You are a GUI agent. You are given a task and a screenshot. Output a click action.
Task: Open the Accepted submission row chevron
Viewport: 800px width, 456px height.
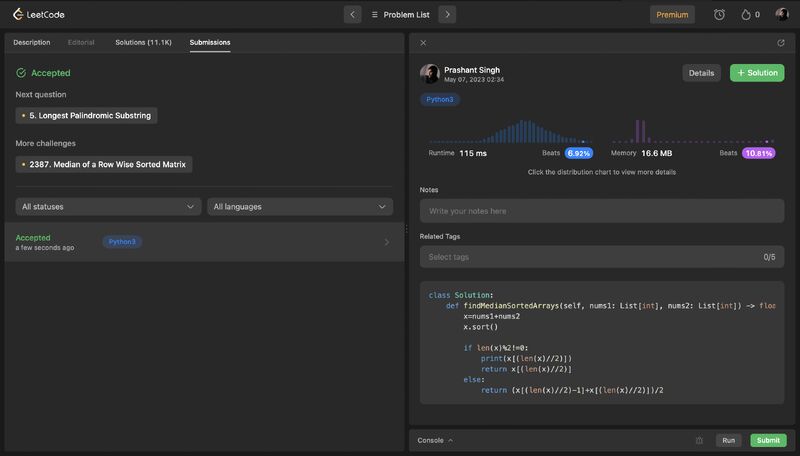coord(386,242)
